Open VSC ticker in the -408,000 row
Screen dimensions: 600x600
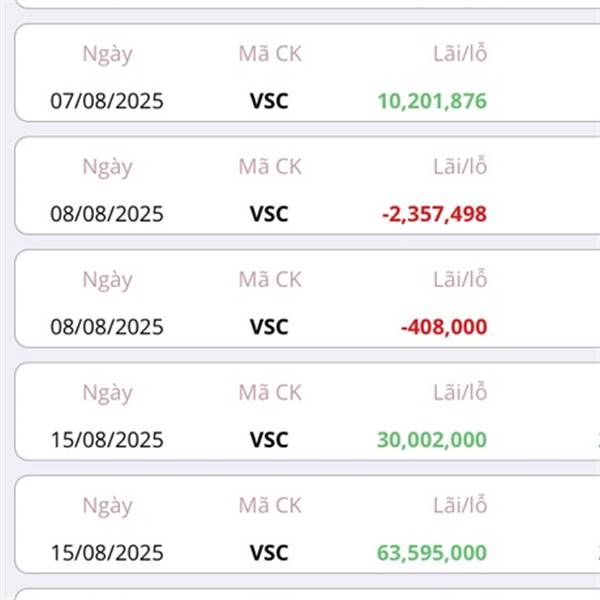click(269, 327)
